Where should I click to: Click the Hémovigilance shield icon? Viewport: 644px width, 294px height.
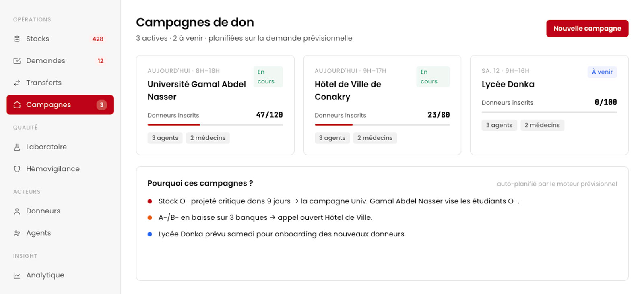point(17,169)
